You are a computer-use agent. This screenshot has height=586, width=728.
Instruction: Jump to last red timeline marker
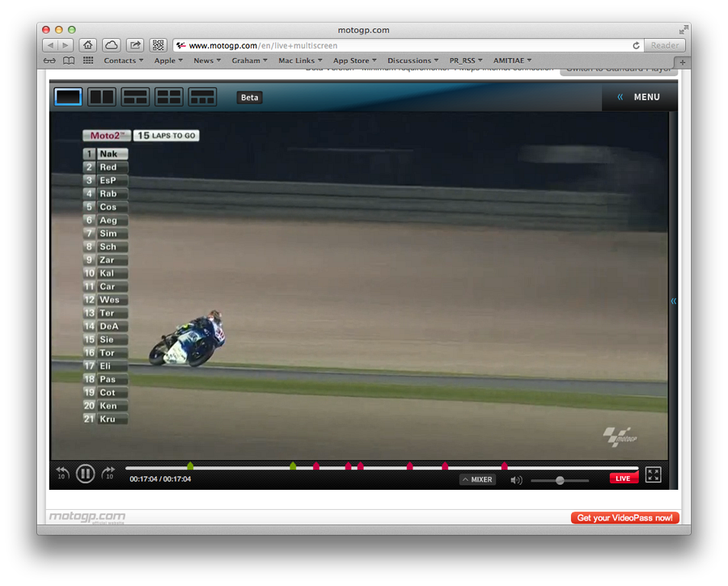pyautogui.click(x=504, y=466)
